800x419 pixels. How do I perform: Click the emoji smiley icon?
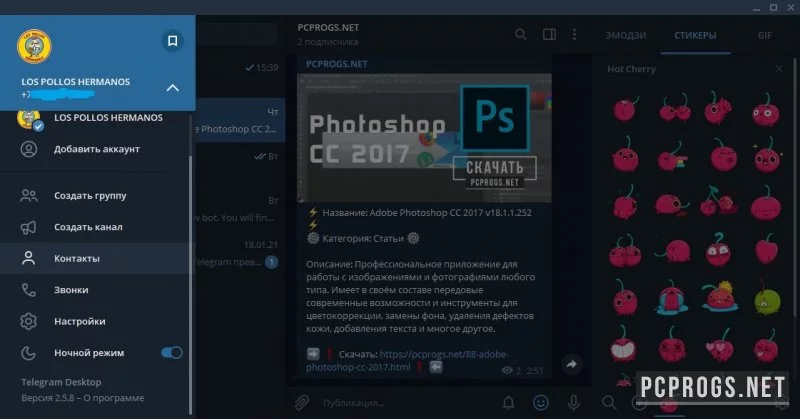(541, 403)
